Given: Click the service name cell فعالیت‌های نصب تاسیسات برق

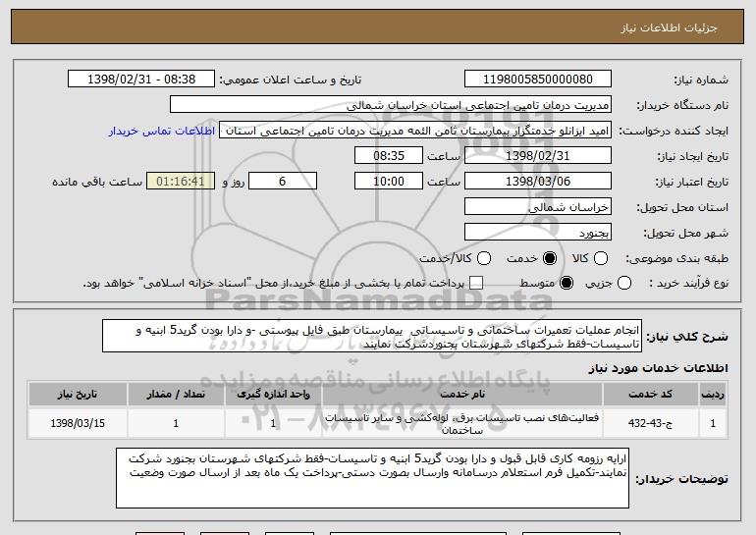Looking at the screenshot, I should (462, 423).
